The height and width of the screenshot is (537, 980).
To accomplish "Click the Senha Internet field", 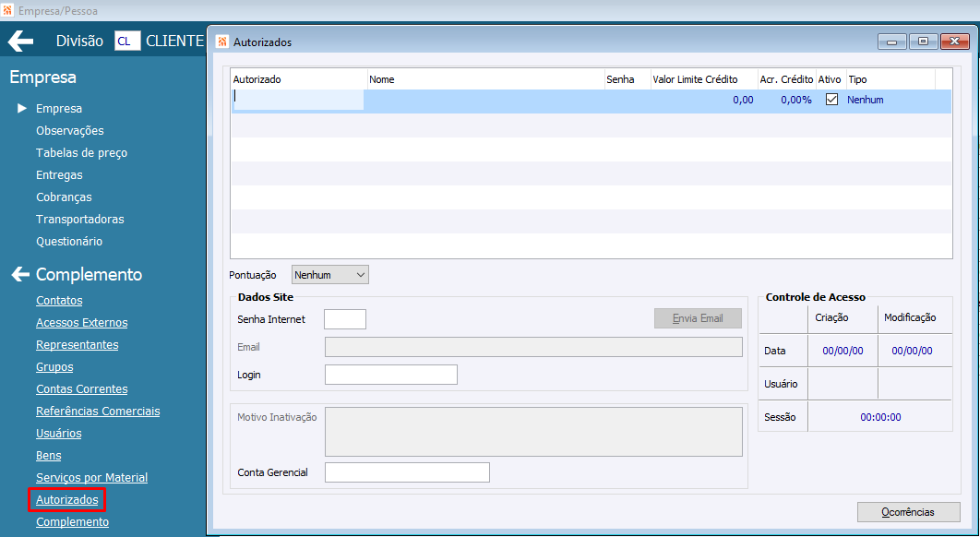I will click(345, 319).
